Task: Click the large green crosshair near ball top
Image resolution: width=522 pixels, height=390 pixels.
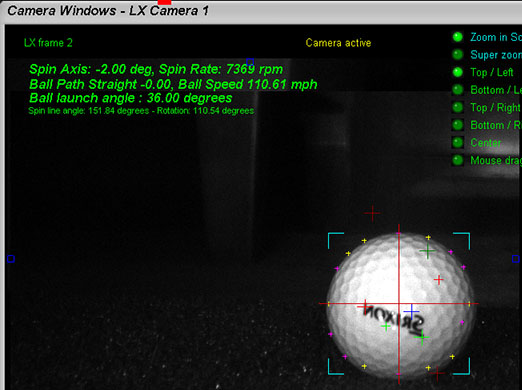Action: click(428, 251)
